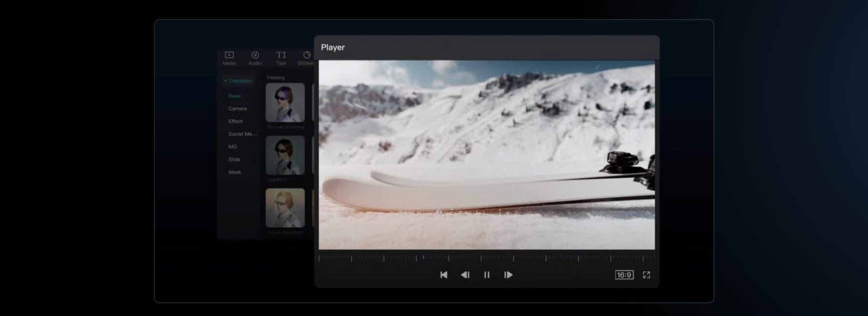The width and height of the screenshot is (868, 316).
Task: Select the Mask transition category
Action: coord(234,172)
